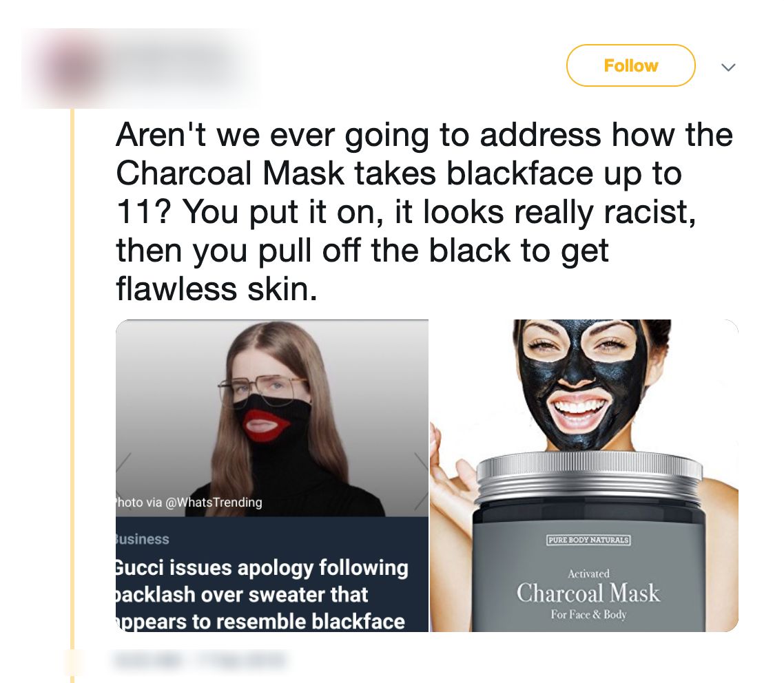Click the blurred tweet timestamp

tap(199, 660)
